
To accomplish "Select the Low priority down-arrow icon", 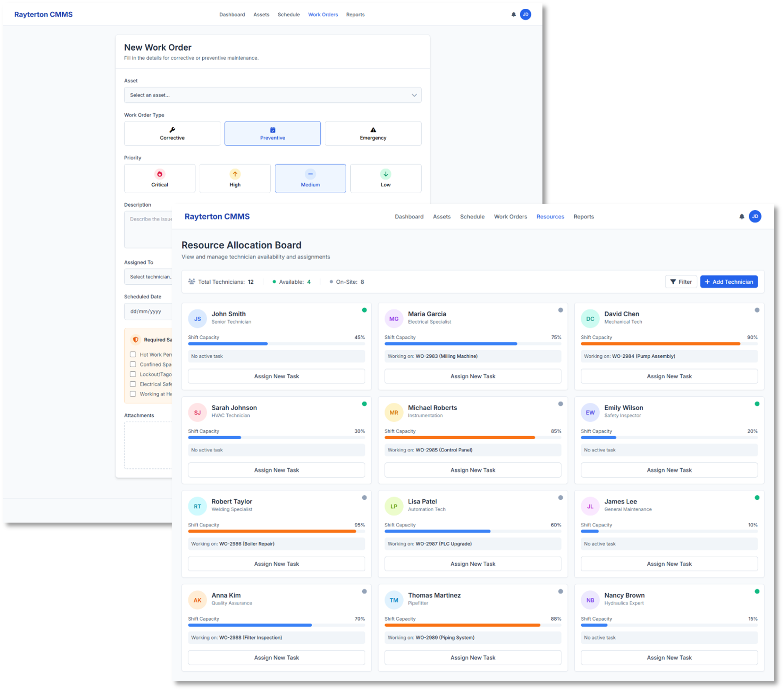I will [385, 174].
